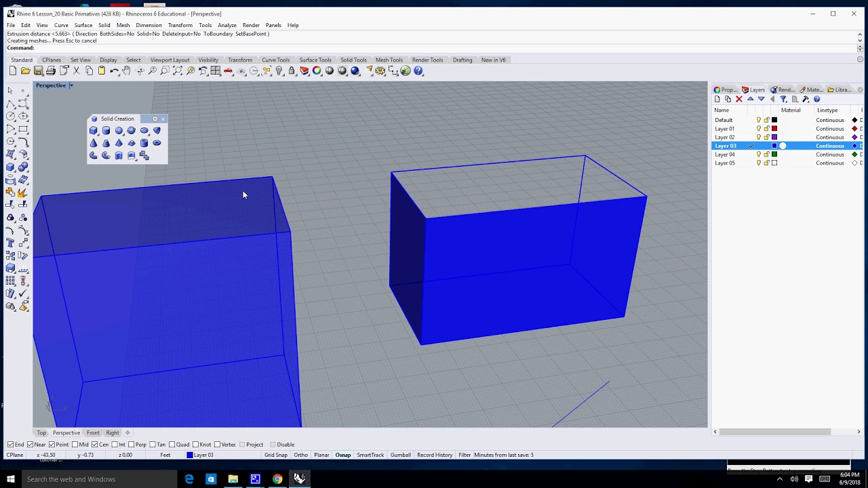Select the Sphere tool in Solid Creation
Image resolution: width=868 pixels, height=488 pixels.
tap(119, 130)
